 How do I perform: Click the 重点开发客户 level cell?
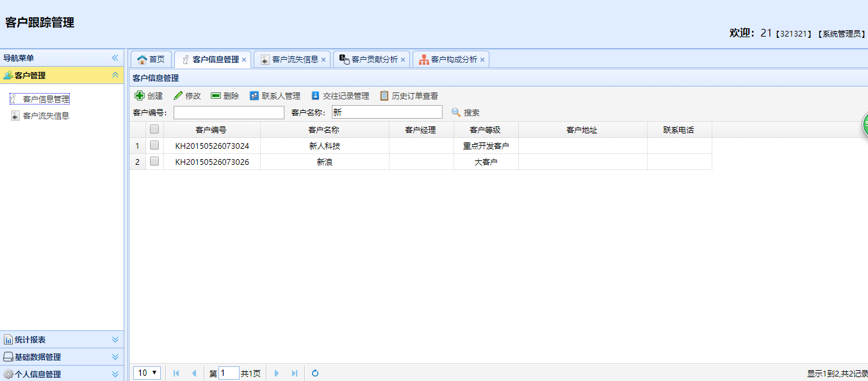tap(486, 146)
